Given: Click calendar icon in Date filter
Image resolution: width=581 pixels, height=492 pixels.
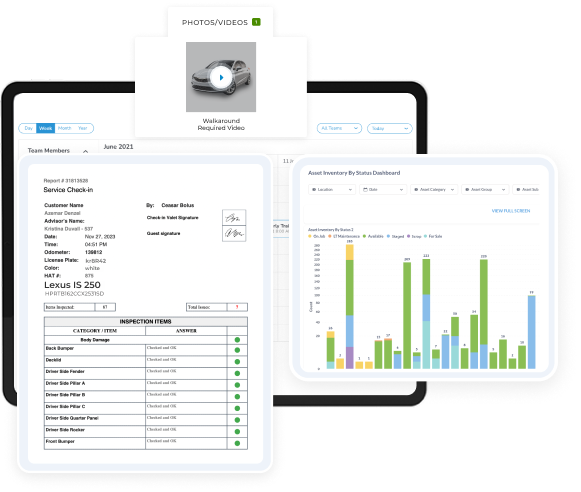Looking at the screenshot, I should (x=365, y=190).
